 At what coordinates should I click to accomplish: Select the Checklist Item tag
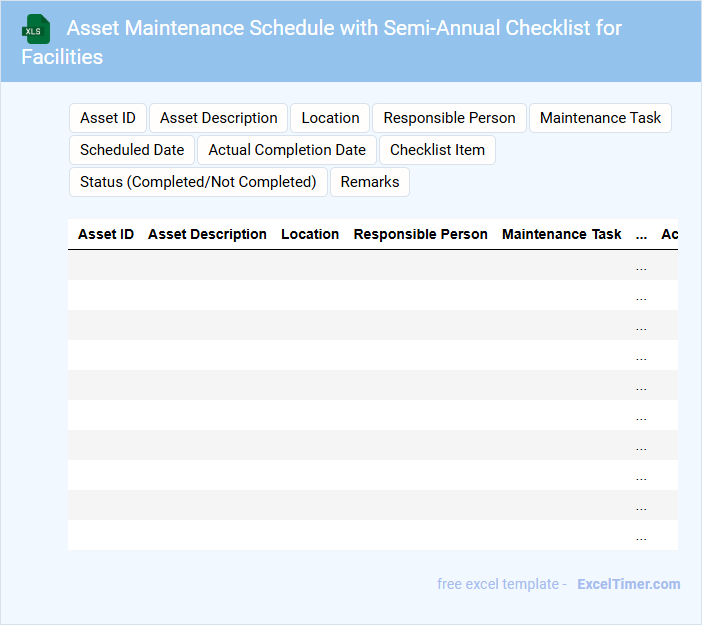437,150
